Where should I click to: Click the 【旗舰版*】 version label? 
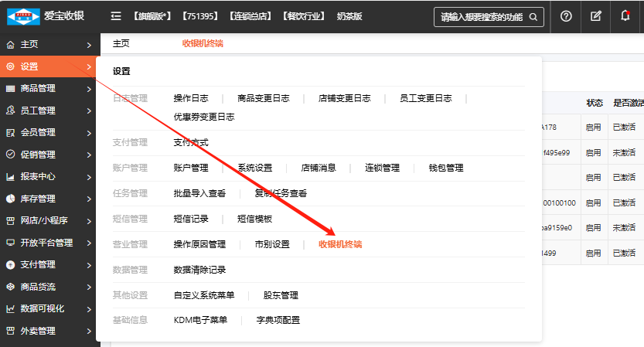pyautogui.click(x=152, y=16)
